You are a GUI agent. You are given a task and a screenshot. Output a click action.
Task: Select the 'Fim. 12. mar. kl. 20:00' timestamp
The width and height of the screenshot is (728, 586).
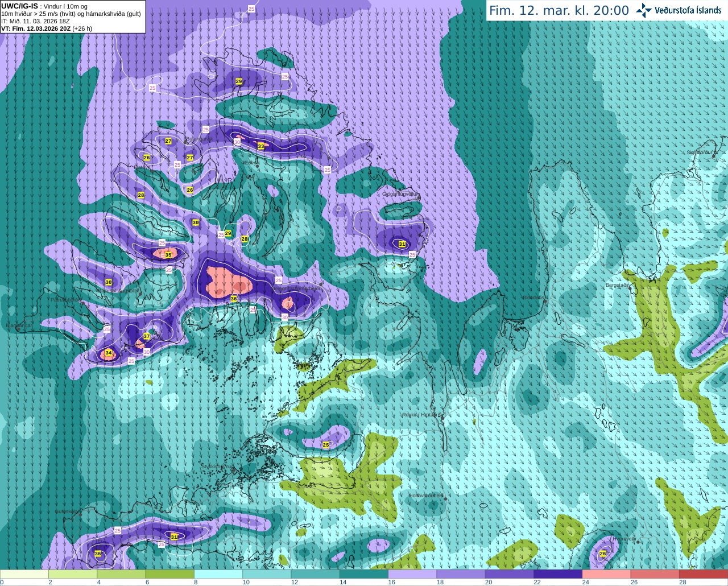coord(559,11)
